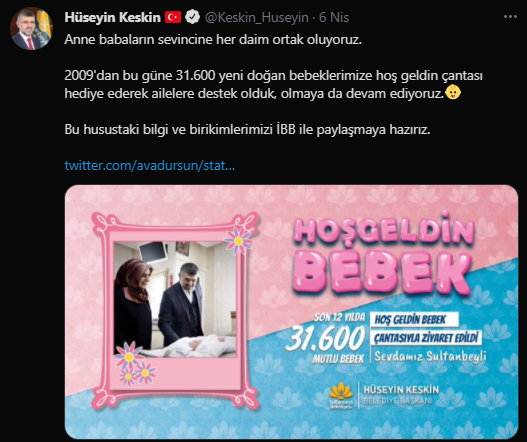Click the flower cluster at the frame's bottom-left
This screenshot has width=527, height=442.
coord(134,364)
